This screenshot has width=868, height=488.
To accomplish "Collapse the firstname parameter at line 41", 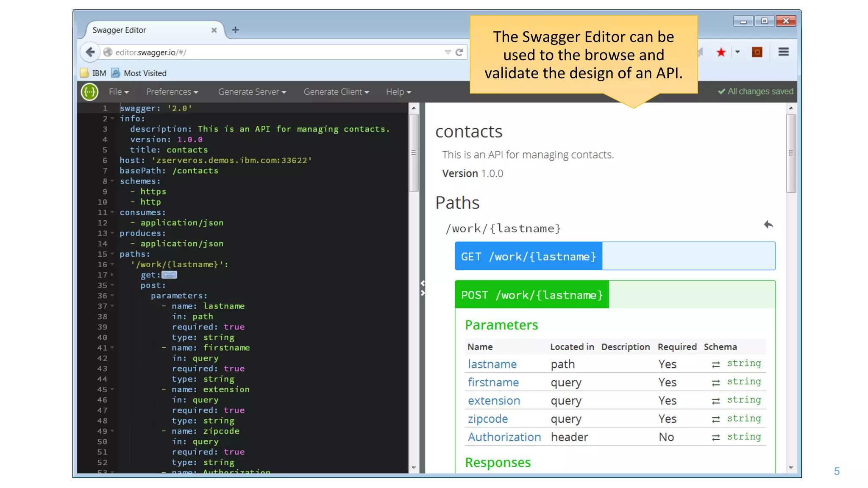I will (x=112, y=347).
